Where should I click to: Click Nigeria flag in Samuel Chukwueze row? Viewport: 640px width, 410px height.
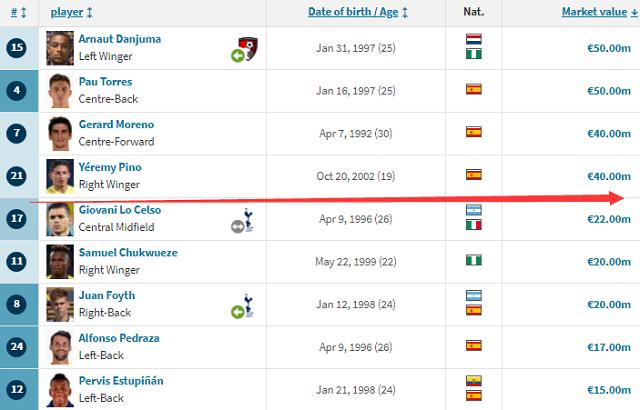coord(473,260)
